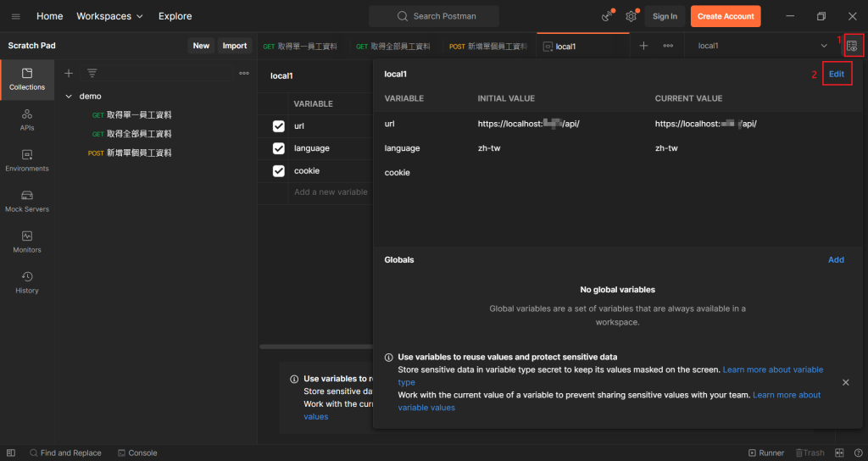868x461 pixels.
Task: Click the filter icon in collections sidebar
Action: (92, 73)
